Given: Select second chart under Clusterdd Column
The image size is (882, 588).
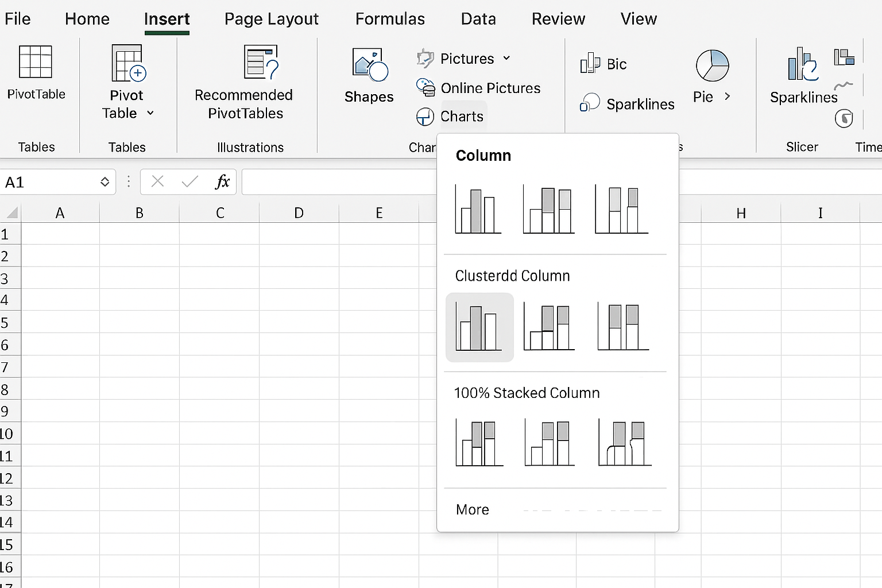Looking at the screenshot, I should (549, 327).
